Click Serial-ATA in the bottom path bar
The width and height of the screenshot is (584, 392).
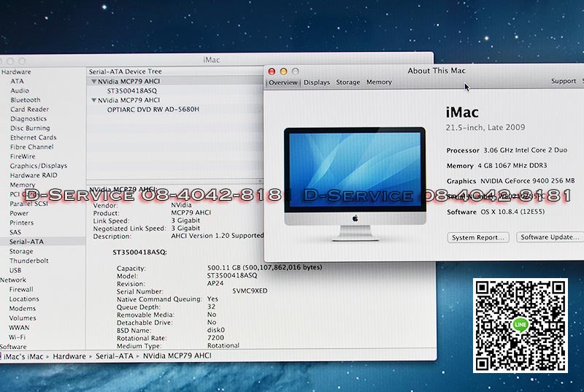115,356
